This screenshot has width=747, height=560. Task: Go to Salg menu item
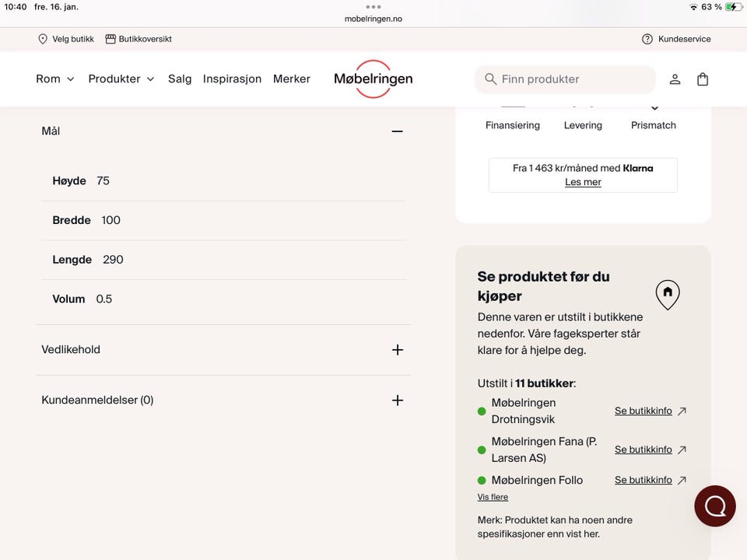tap(180, 79)
